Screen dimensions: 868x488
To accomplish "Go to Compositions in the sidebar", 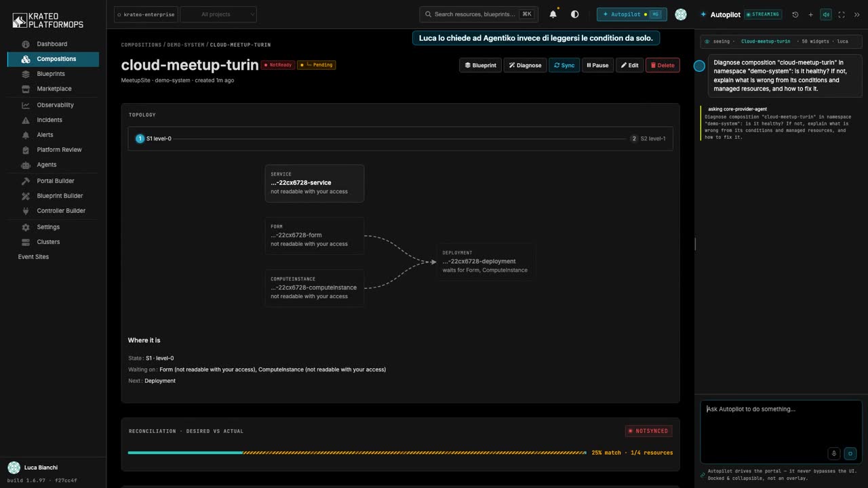I will [x=53, y=59].
